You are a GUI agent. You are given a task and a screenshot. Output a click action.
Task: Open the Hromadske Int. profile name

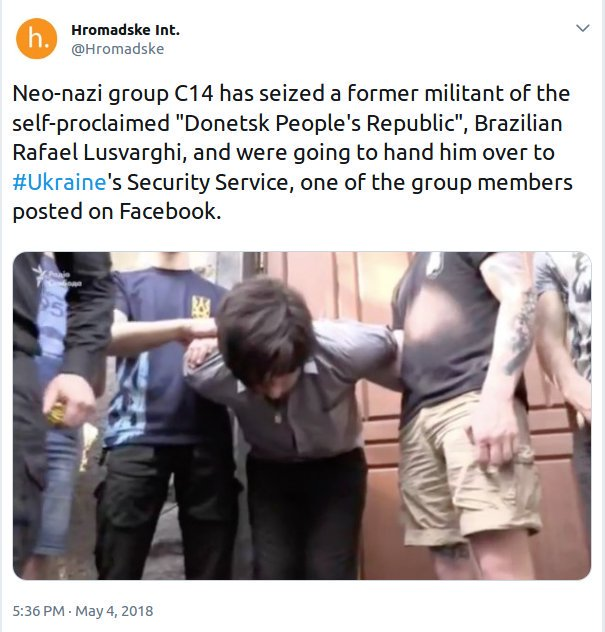125,30
